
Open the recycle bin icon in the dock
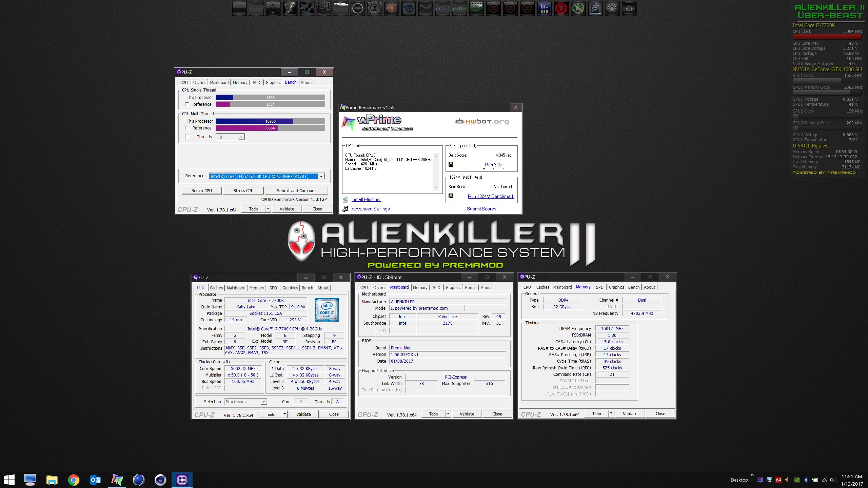pyautogui.click(x=629, y=9)
